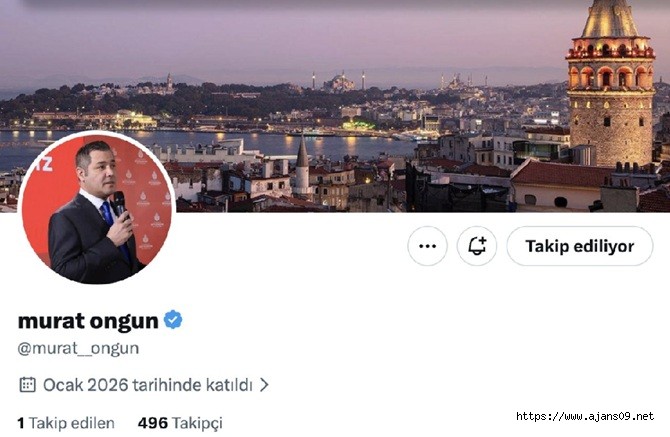Viewport: 670px width, 437px height.
Task: Click the ajans09.net watermark URL
Action: [585, 416]
